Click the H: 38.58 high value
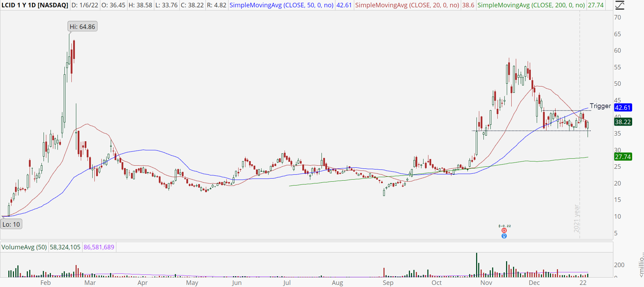Image resolution: width=644 pixels, height=287 pixels. click(x=140, y=5)
